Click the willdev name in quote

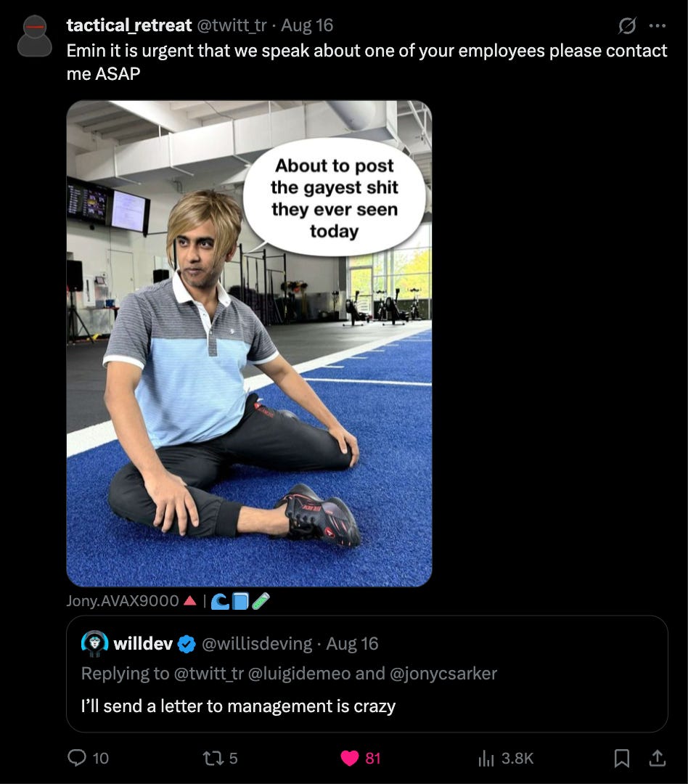[143, 643]
